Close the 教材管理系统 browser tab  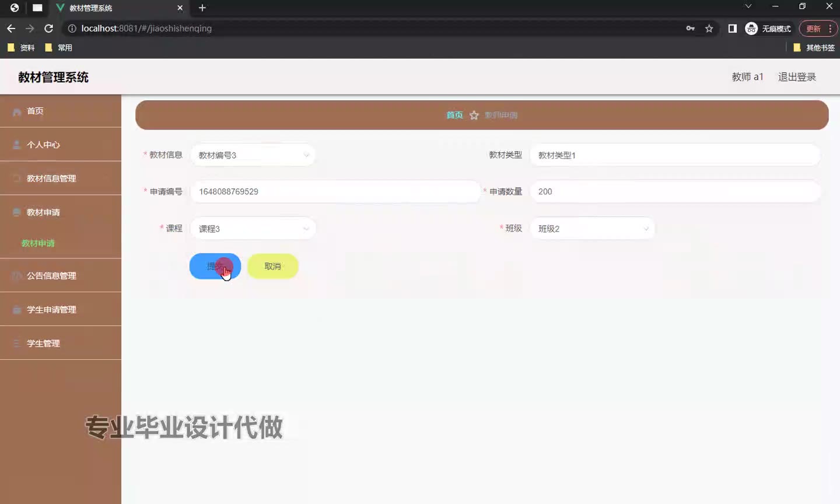pyautogui.click(x=180, y=8)
